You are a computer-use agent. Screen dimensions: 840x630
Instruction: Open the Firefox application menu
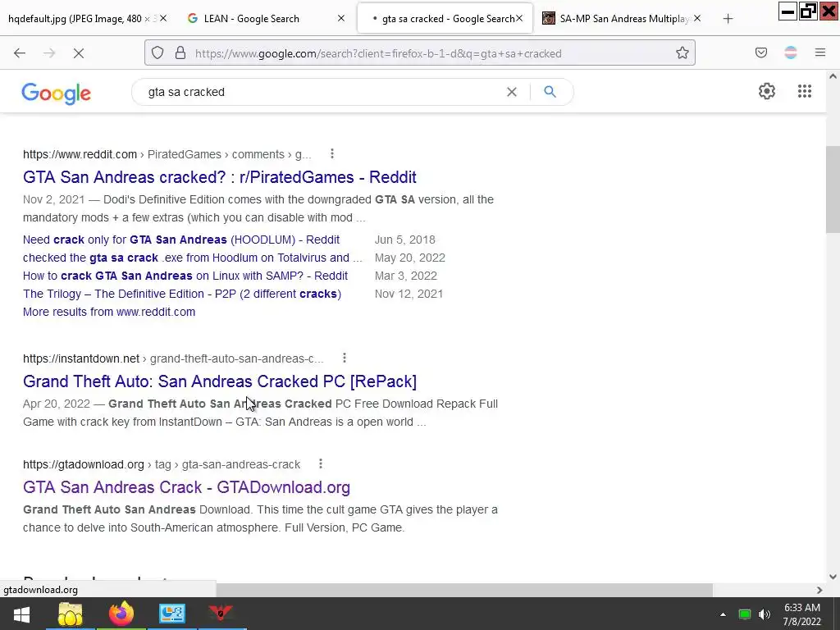820,53
